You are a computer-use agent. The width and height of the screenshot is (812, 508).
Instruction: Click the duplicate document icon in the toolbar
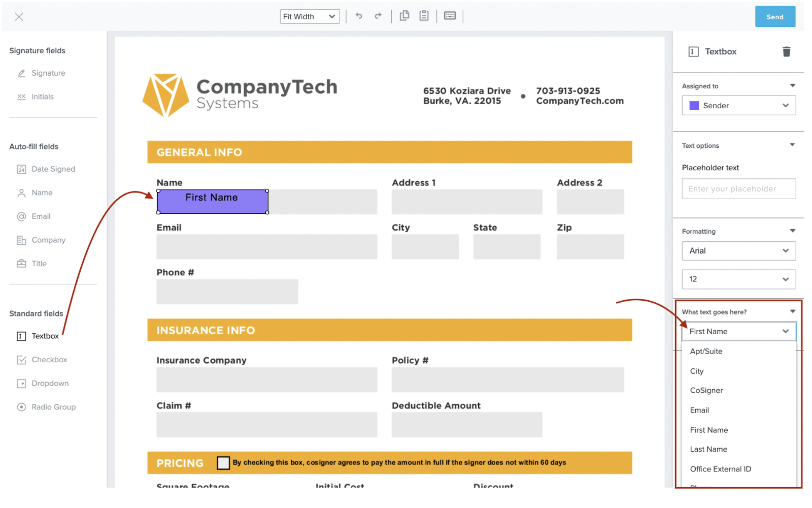pos(404,16)
